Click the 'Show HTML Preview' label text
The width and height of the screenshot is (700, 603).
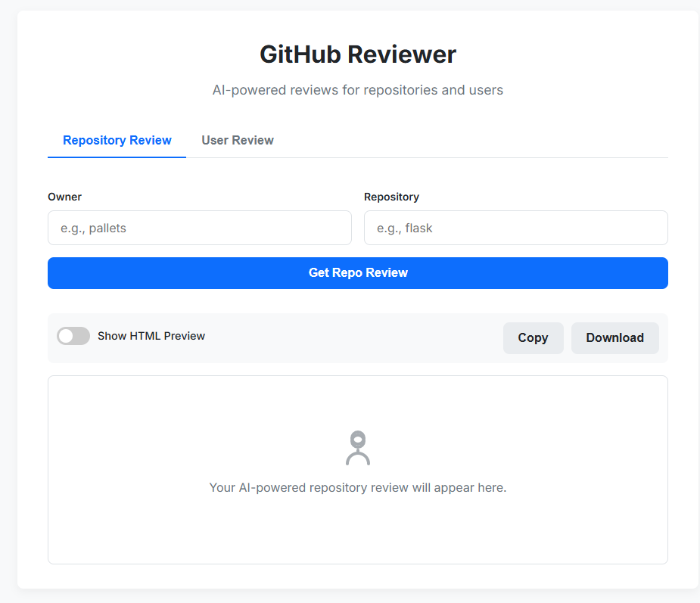[151, 336]
